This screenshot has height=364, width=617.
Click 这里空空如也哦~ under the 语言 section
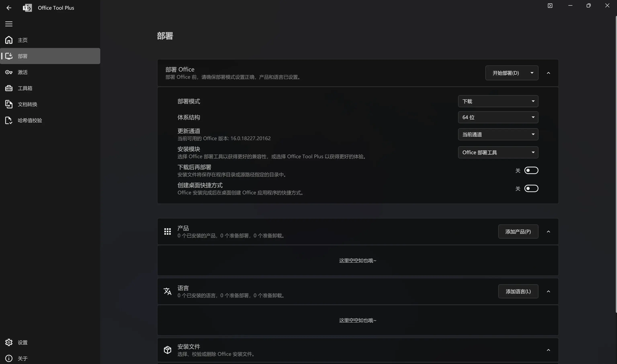358,320
